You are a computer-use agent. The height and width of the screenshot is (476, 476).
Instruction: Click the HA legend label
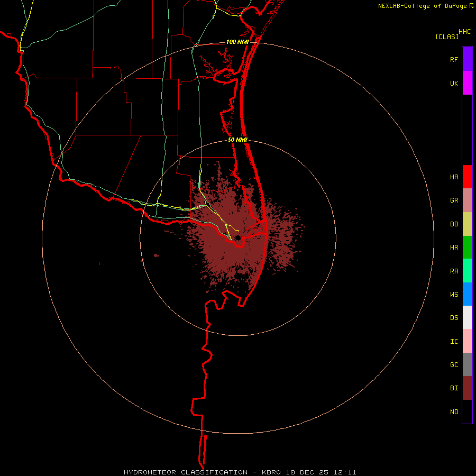coord(454,177)
